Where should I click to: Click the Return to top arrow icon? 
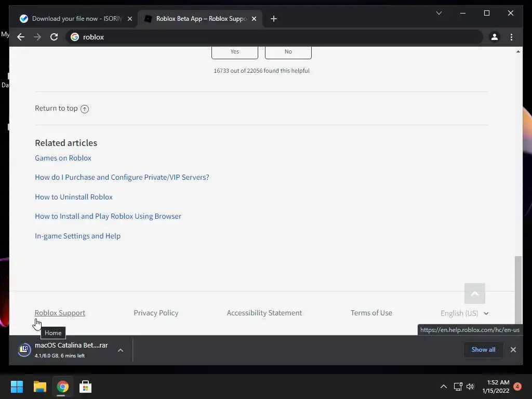(85, 109)
